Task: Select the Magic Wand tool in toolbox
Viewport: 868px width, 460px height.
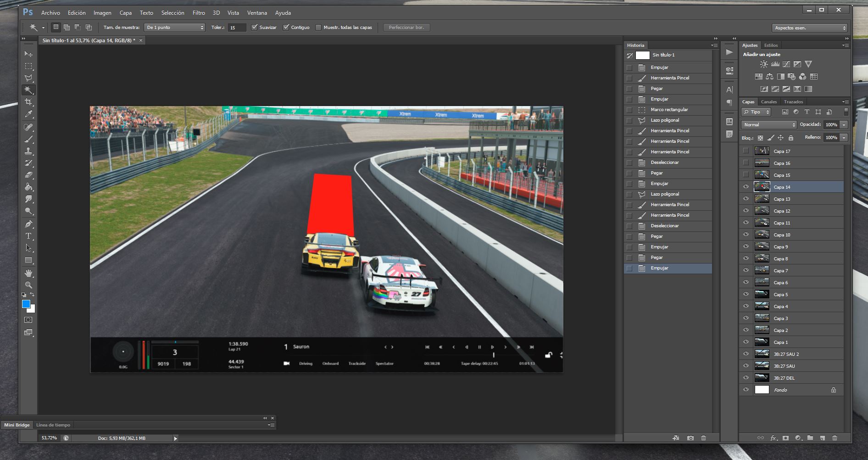Action: tap(28, 90)
